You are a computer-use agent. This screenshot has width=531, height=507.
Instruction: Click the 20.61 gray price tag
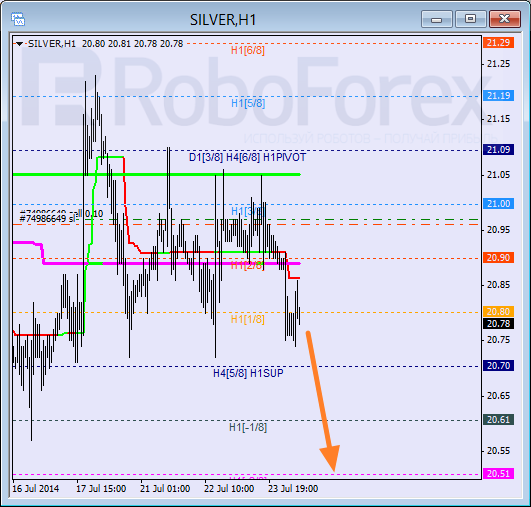(x=498, y=420)
